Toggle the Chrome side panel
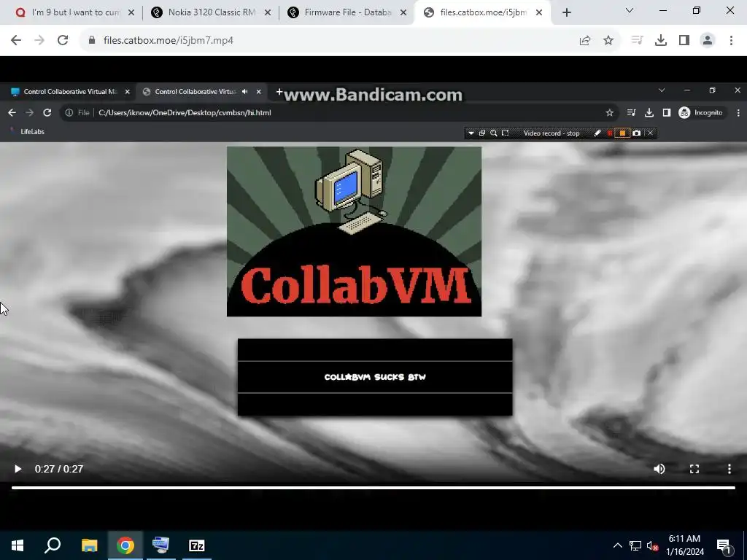 tap(684, 41)
